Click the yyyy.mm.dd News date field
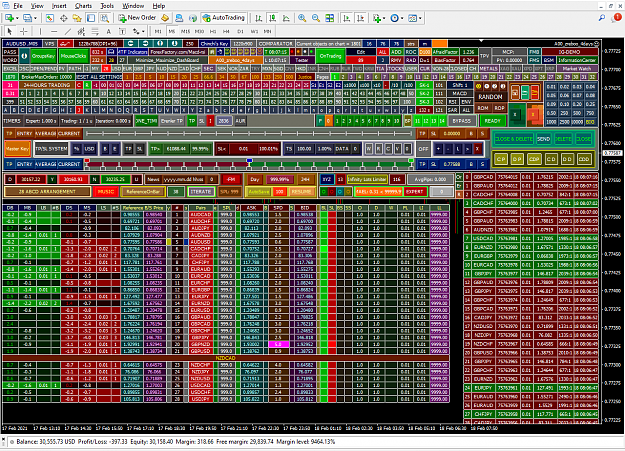Viewport: 625px width, 451px height. [183, 179]
